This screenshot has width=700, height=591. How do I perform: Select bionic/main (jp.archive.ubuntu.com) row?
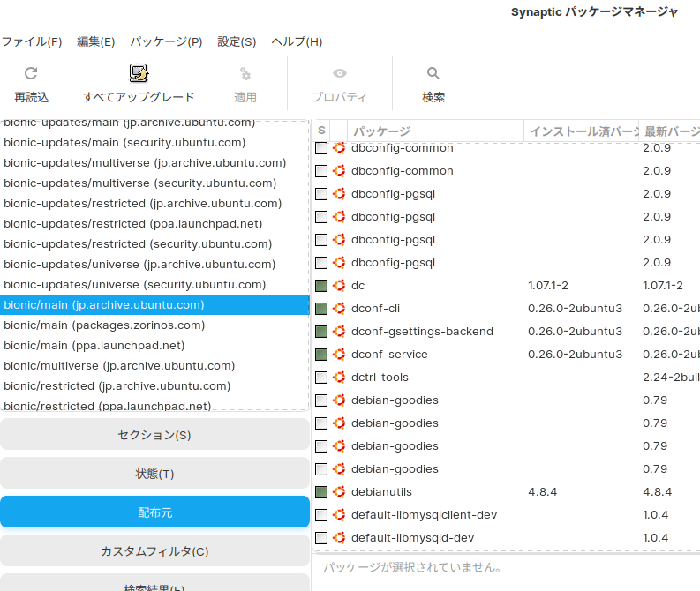(154, 304)
